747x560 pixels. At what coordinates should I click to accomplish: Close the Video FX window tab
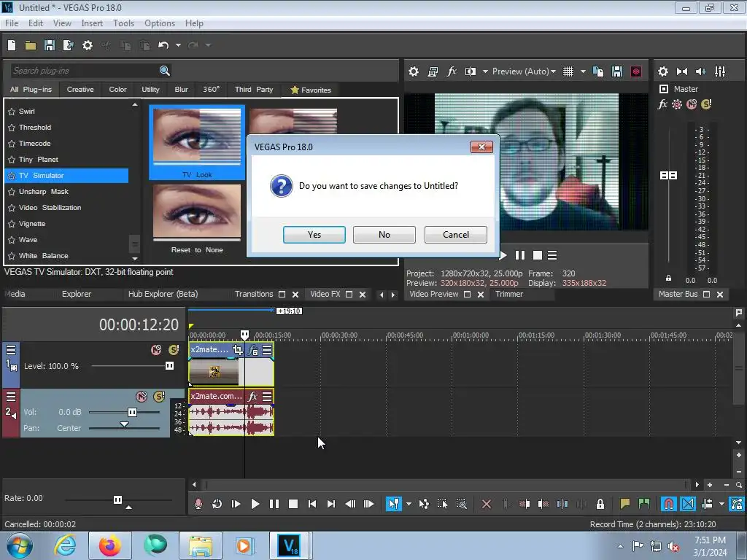click(x=362, y=295)
